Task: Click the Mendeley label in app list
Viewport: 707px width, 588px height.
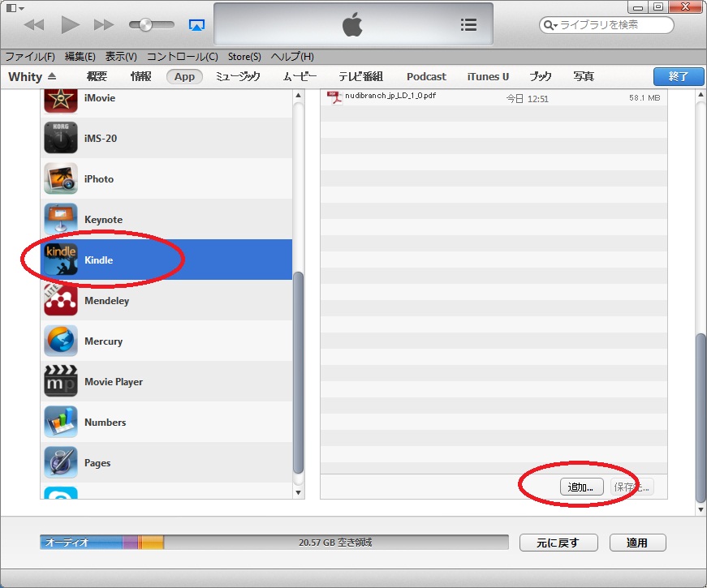Action: point(106,301)
